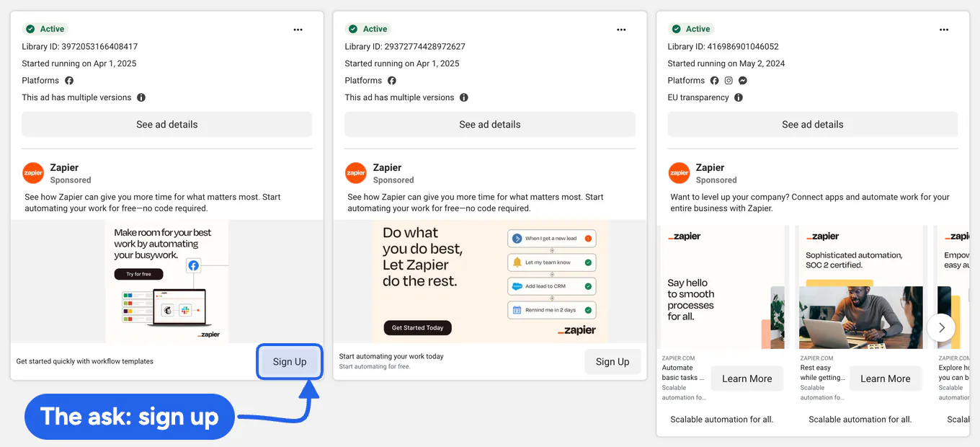Viewport: 980px width, 447px height.
Task: Advance the carousel with the right chevron arrow
Action: pos(941,327)
